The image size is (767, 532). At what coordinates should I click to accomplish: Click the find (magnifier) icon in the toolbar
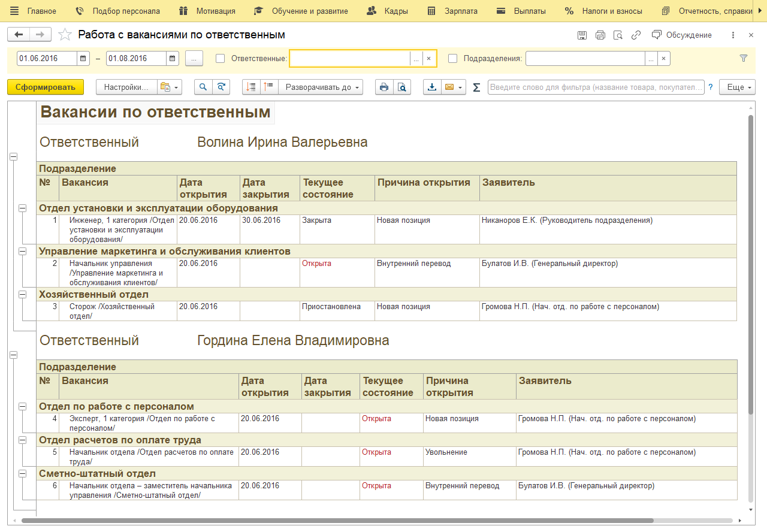click(203, 87)
